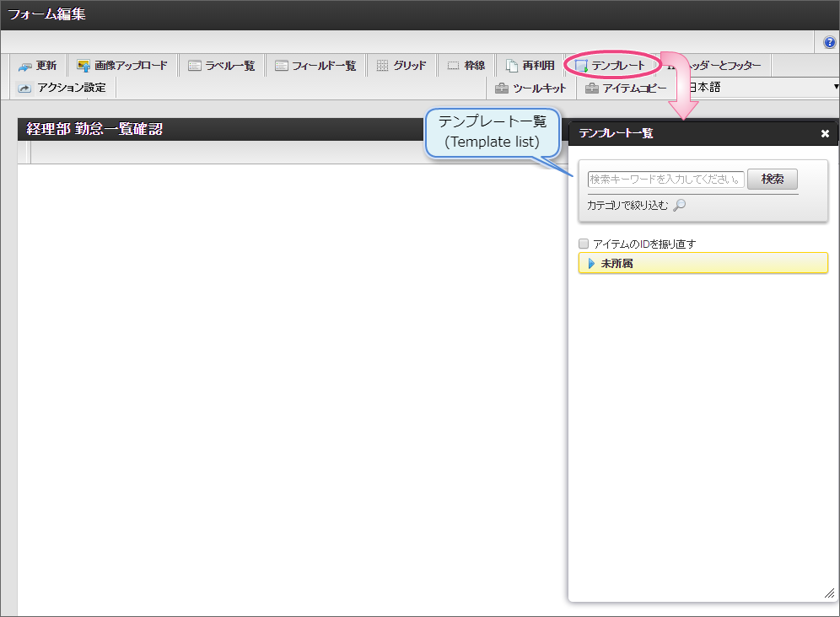Click the アイテムコピー item copy tool
This screenshot has height=617, width=840.
point(626,88)
